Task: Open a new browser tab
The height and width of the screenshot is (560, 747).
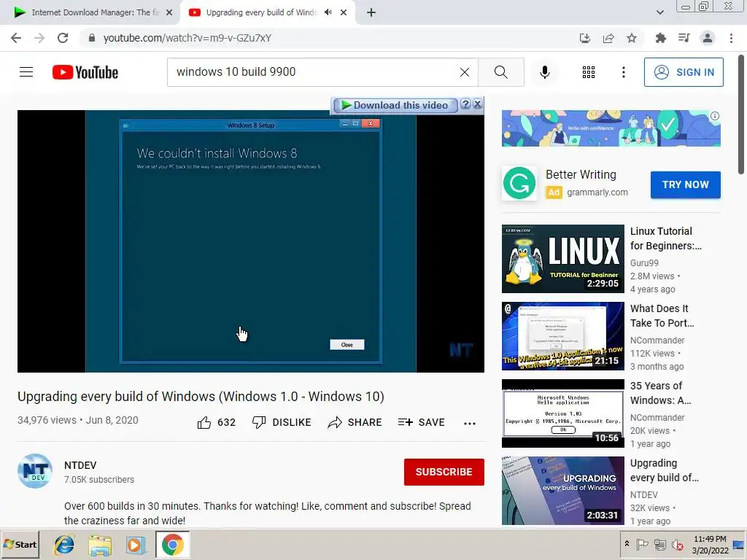Action: coord(371,12)
